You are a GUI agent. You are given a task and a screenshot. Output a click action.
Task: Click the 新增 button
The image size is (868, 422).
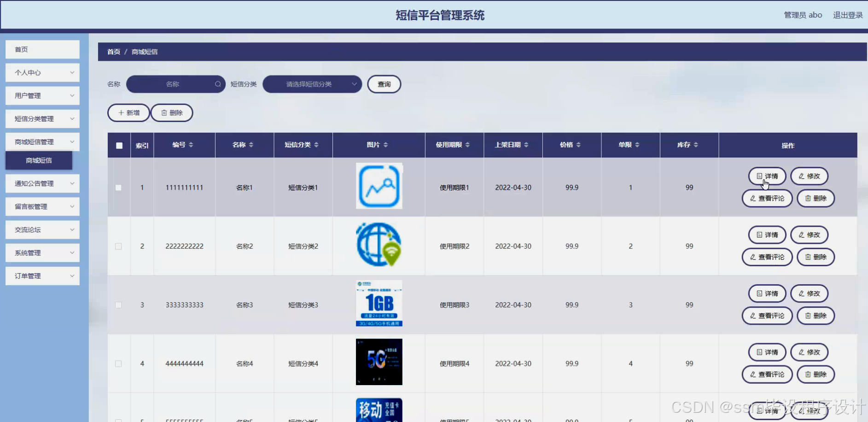coord(128,112)
